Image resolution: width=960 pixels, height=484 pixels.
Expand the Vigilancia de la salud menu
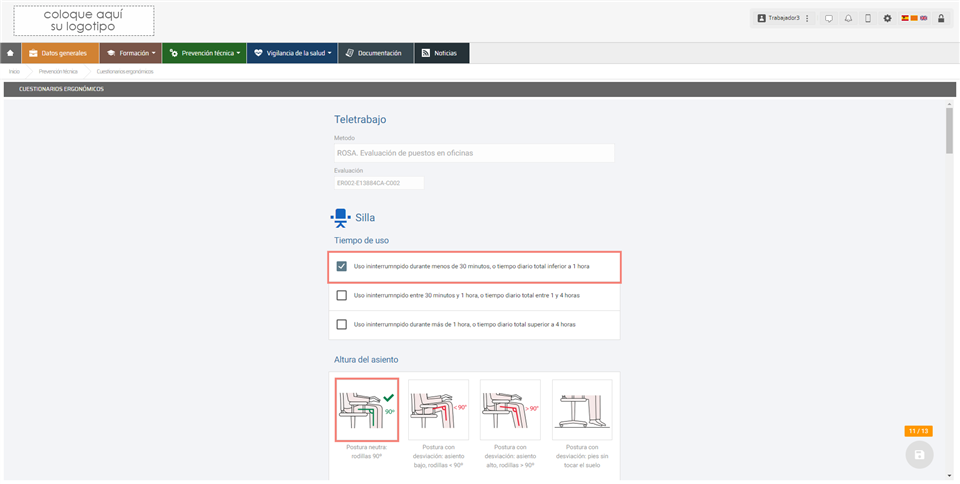pos(292,53)
